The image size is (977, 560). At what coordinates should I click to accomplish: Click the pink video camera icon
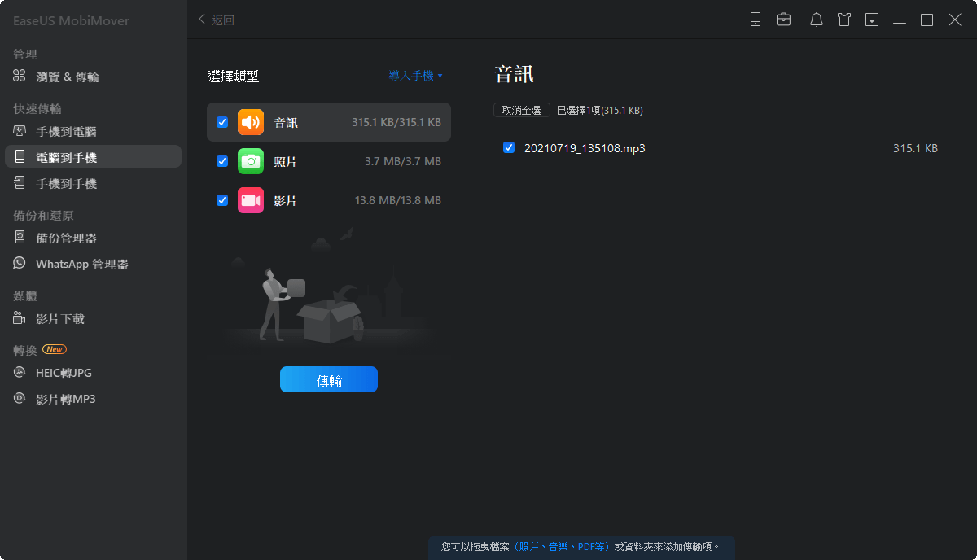click(251, 201)
